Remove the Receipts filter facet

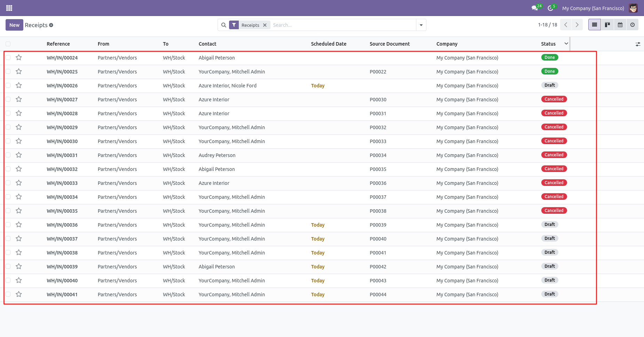pos(265,25)
